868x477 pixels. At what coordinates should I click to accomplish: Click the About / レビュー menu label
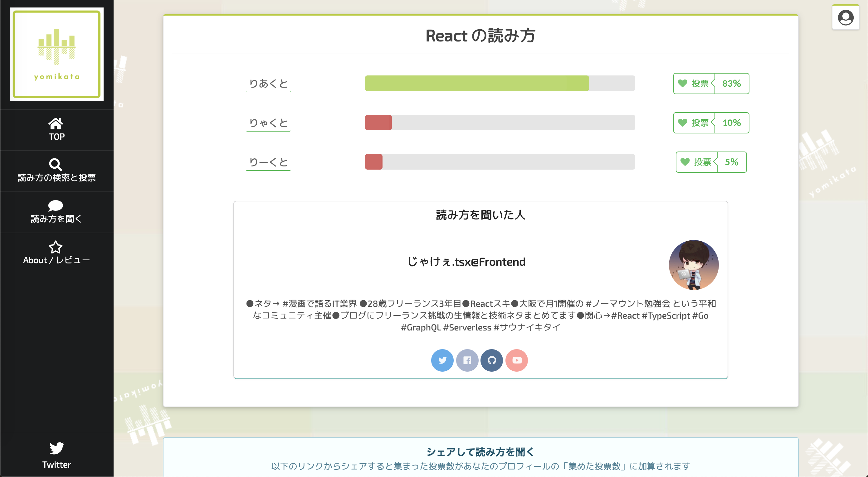[x=56, y=260]
